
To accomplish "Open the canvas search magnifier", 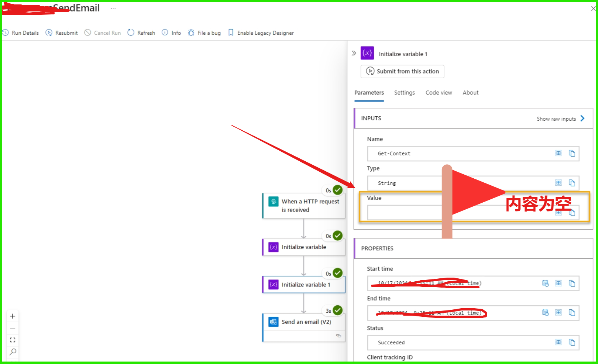I will tap(13, 352).
